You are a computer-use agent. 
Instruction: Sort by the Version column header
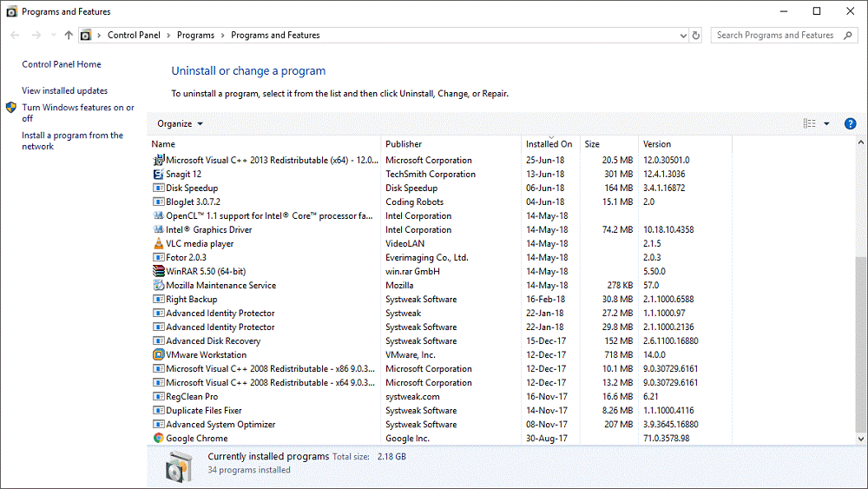[686, 144]
